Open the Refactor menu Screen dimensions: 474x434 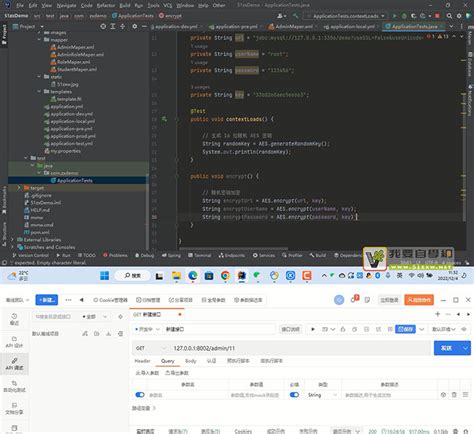click(106, 5)
